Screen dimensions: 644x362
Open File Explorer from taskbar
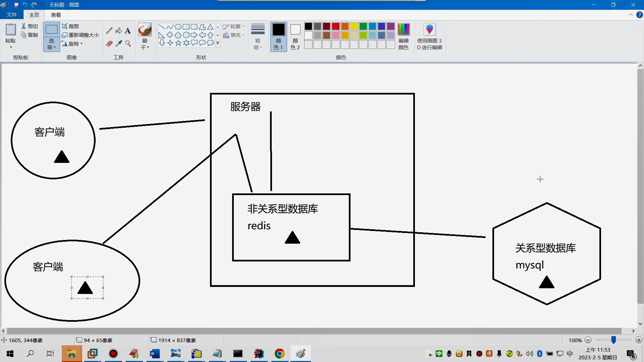(x=72, y=354)
